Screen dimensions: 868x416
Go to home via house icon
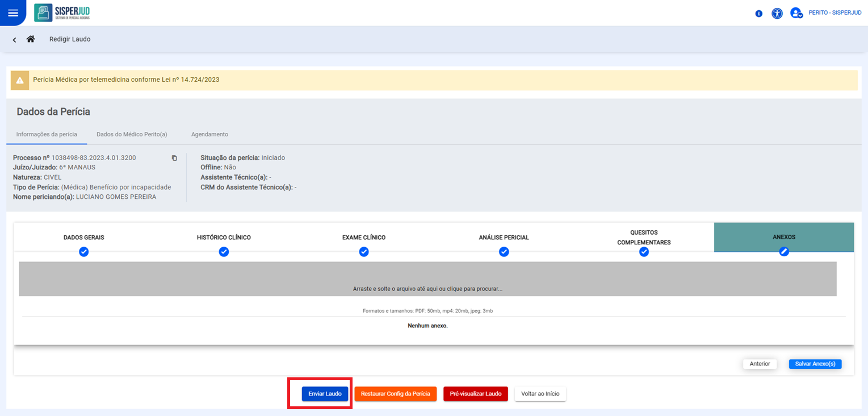click(31, 39)
